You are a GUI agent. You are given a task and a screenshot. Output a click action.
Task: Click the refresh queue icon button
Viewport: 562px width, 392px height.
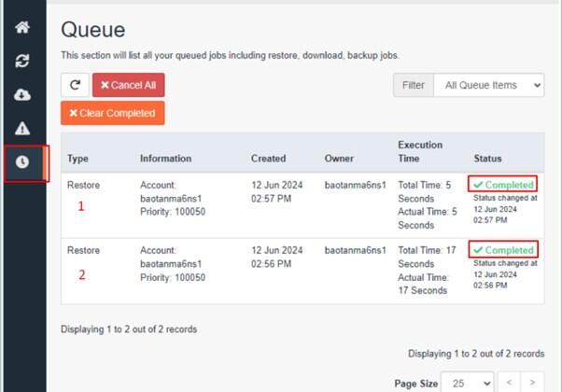75,85
